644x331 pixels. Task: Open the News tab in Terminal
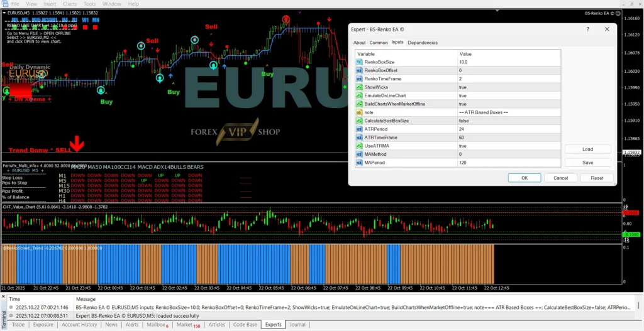111,325
